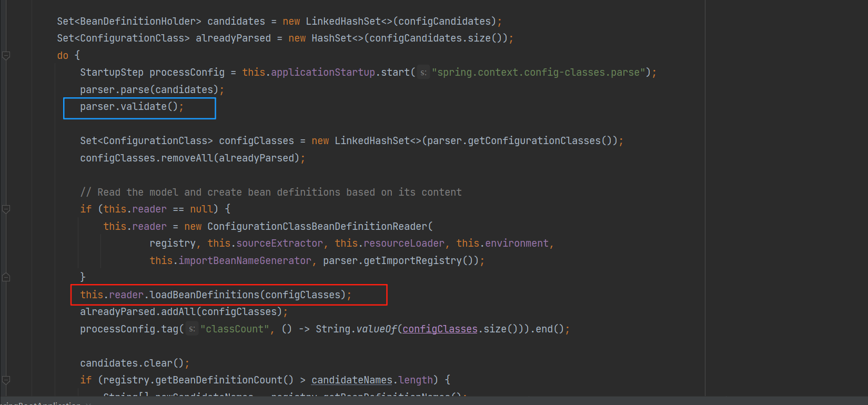The width and height of the screenshot is (868, 405).
Task: Click the "classCount" string literal
Action: (235, 329)
